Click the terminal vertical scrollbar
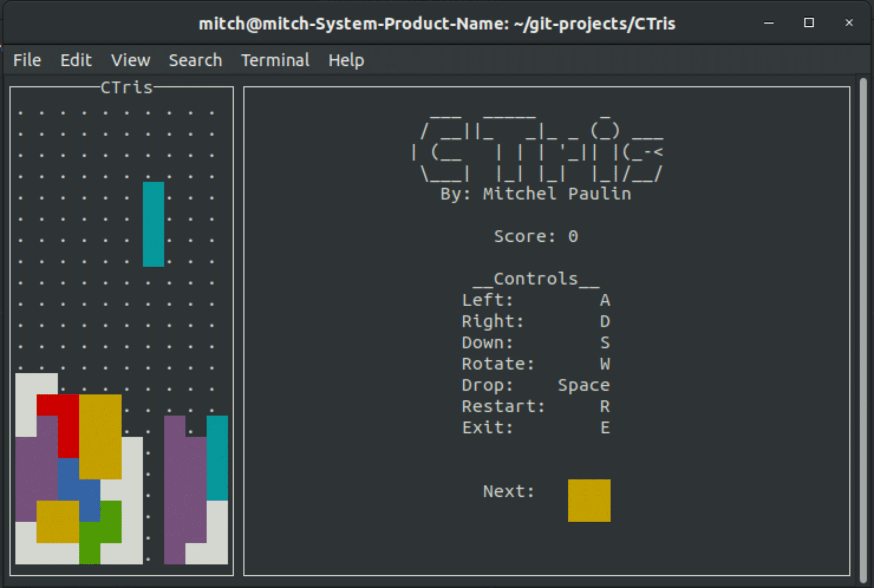Image resolution: width=874 pixels, height=588 pixels. coord(863,330)
